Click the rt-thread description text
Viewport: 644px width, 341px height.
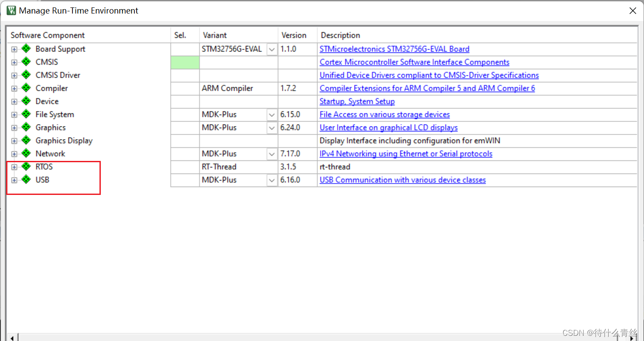(335, 167)
